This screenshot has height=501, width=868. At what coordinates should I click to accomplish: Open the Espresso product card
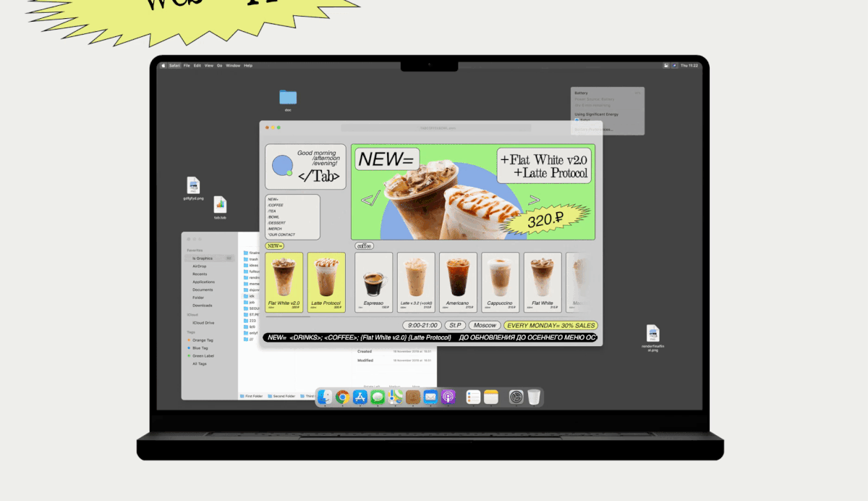click(x=374, y=282)
